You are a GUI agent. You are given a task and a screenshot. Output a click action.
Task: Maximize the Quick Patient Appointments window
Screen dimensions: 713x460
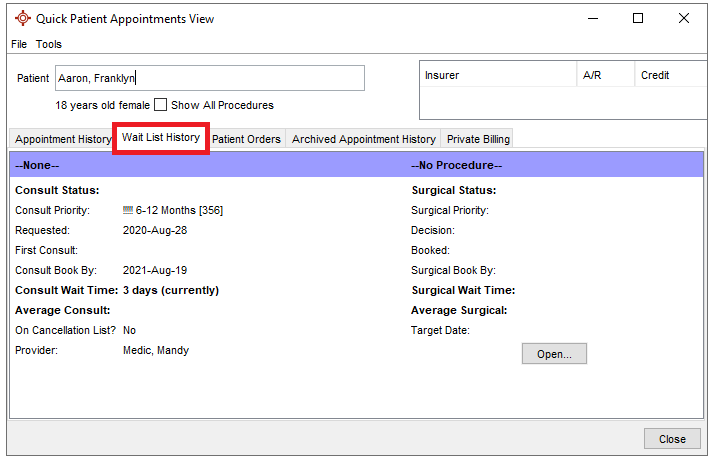coord(638,18)
